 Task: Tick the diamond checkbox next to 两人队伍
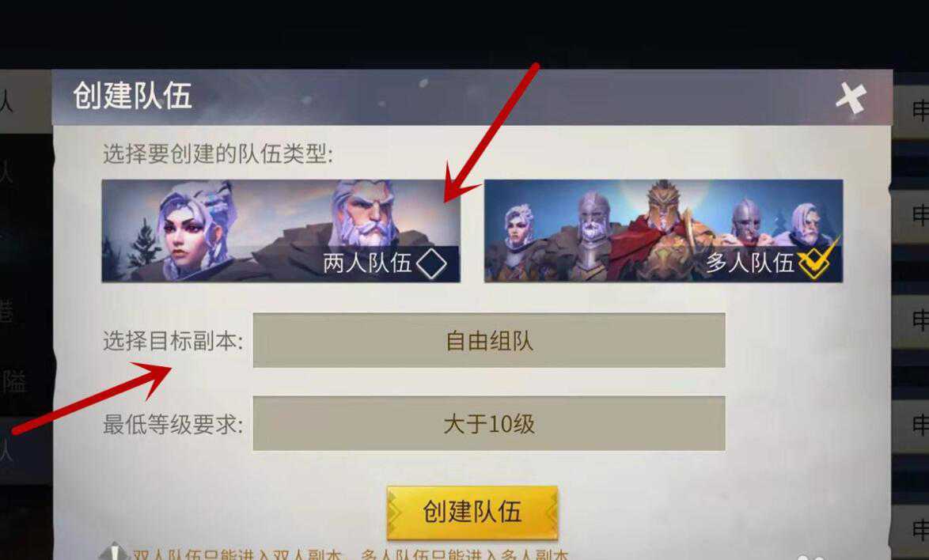point(431,263)
